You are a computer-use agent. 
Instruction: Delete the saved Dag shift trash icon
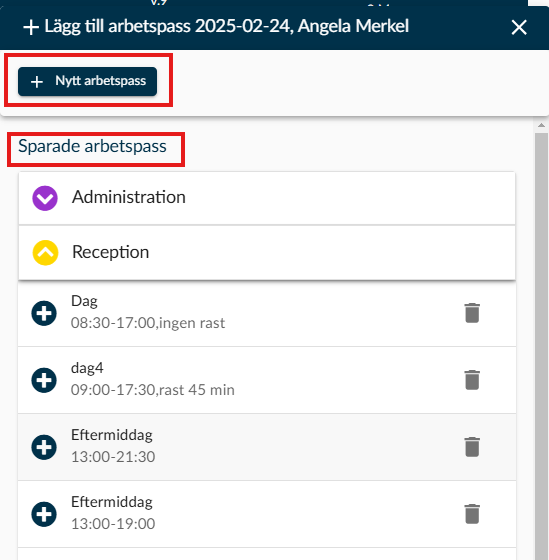click(472, 313)
